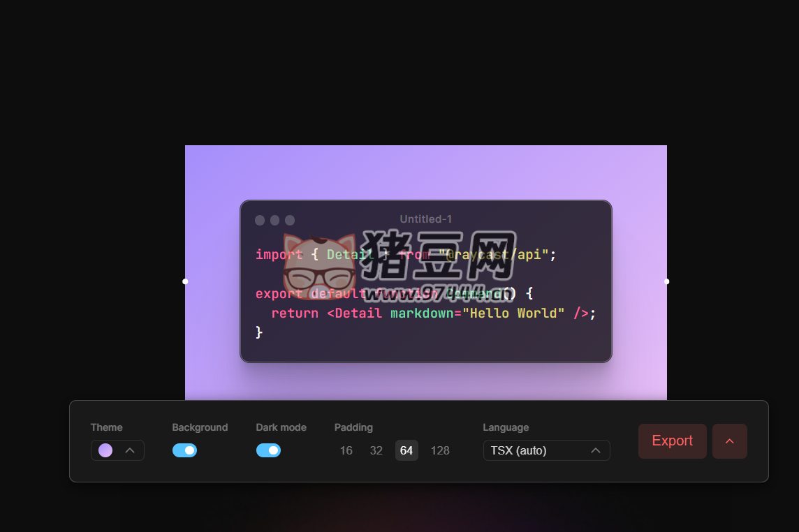Click the Export button
Image resolution: width=799 pixels, height=532 pixels.
[672, 441]
